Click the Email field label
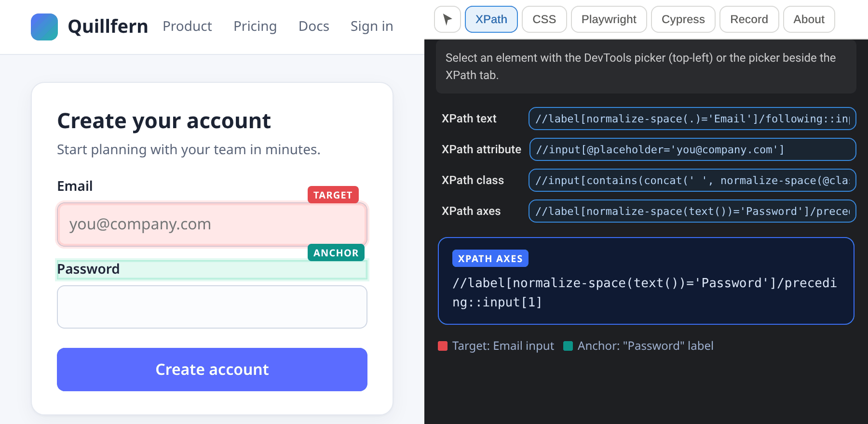 coord(75,186)
